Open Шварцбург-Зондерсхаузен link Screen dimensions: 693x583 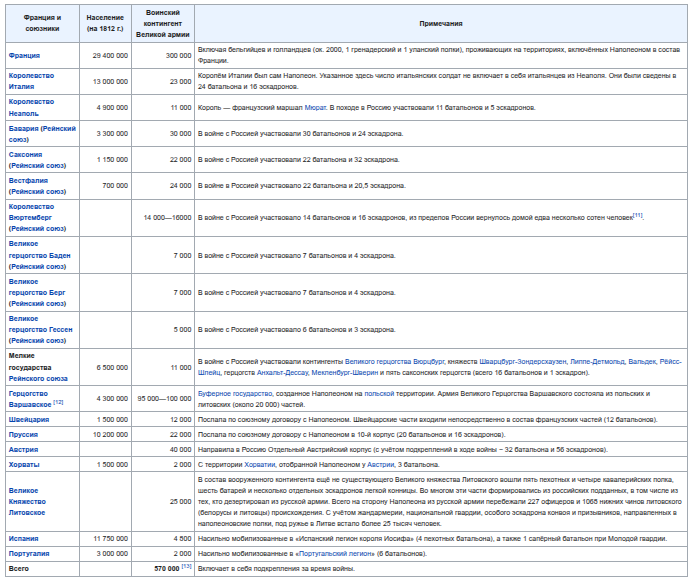(x=523, y=362)
